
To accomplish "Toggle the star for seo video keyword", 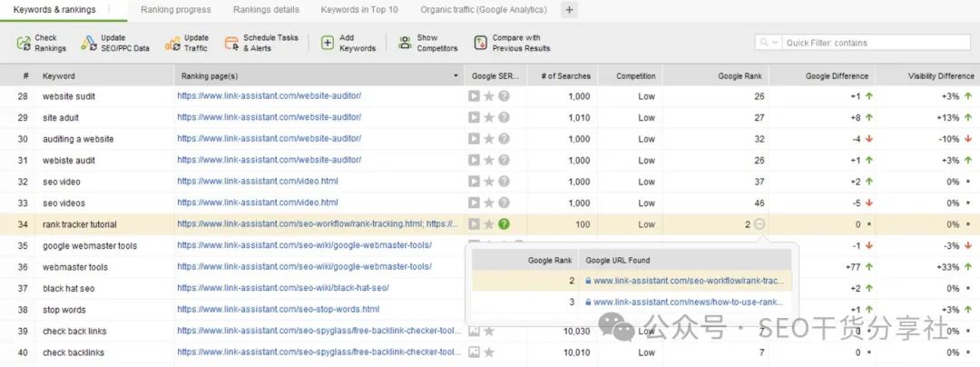I will tap(489, 182).
